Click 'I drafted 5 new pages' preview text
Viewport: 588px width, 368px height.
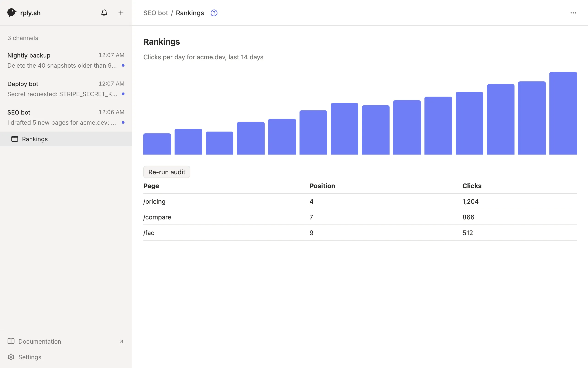tap(62, 122)
